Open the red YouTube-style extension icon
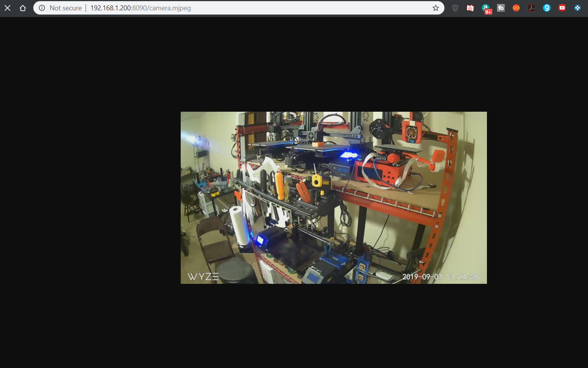This screenshot has width=588, height=368. (x=562, y=8)
